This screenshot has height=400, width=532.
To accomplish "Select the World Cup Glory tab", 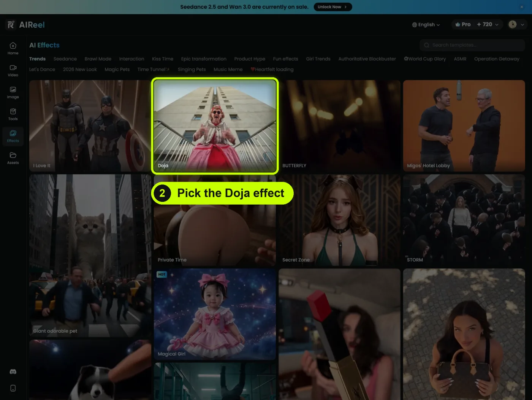I will point(425,59).
